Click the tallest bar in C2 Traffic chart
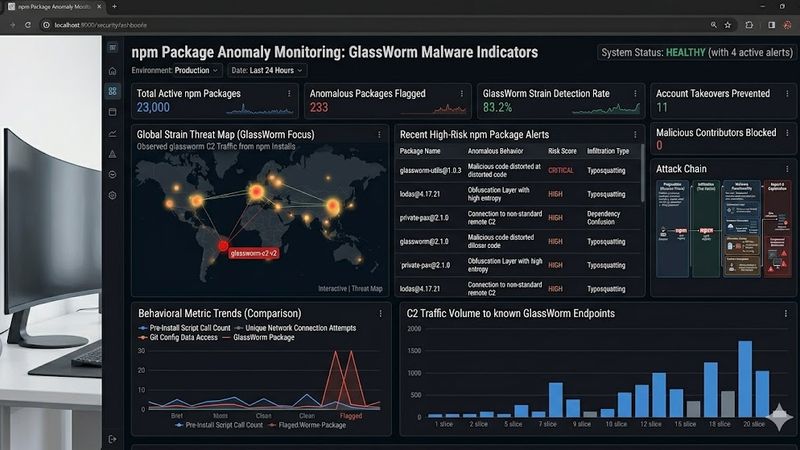Viewport: 800px width, 450px height. coord(745,379)
